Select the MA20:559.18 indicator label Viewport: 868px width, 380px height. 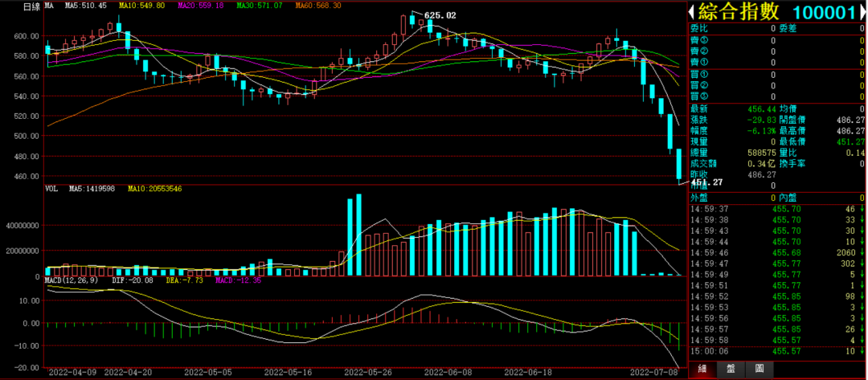pos(200,6)
